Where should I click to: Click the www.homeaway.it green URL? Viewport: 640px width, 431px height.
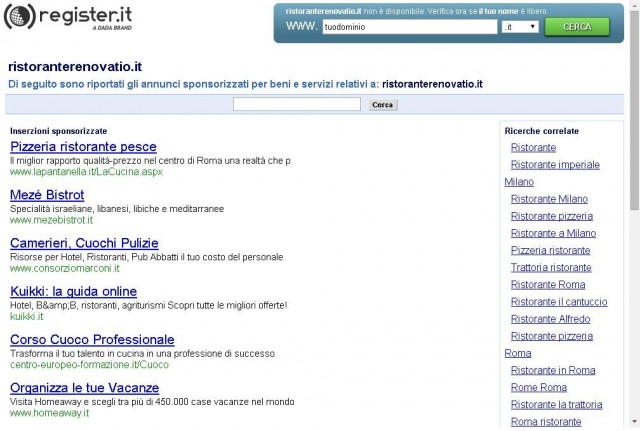[x=49, y=413]
